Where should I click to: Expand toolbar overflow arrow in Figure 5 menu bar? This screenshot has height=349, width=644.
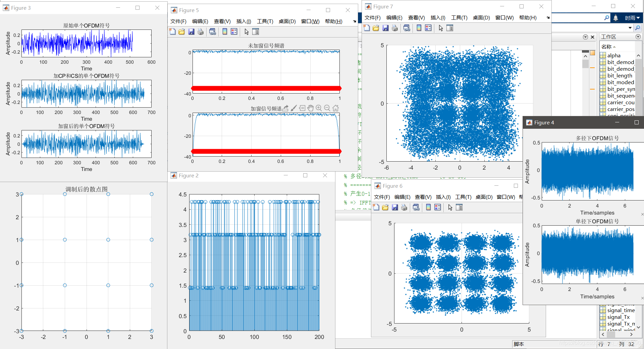[x=355, y=21]
